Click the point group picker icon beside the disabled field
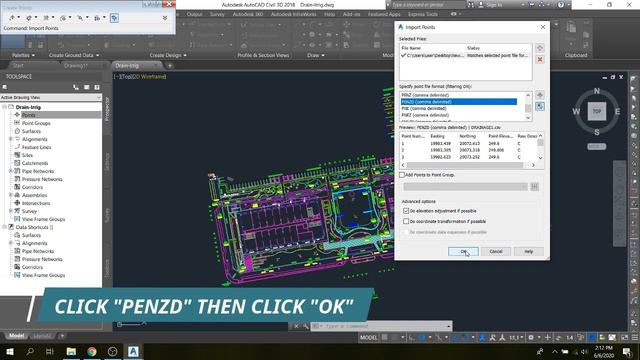Screen dimensions: 640x360 click(x=535, y=187)
